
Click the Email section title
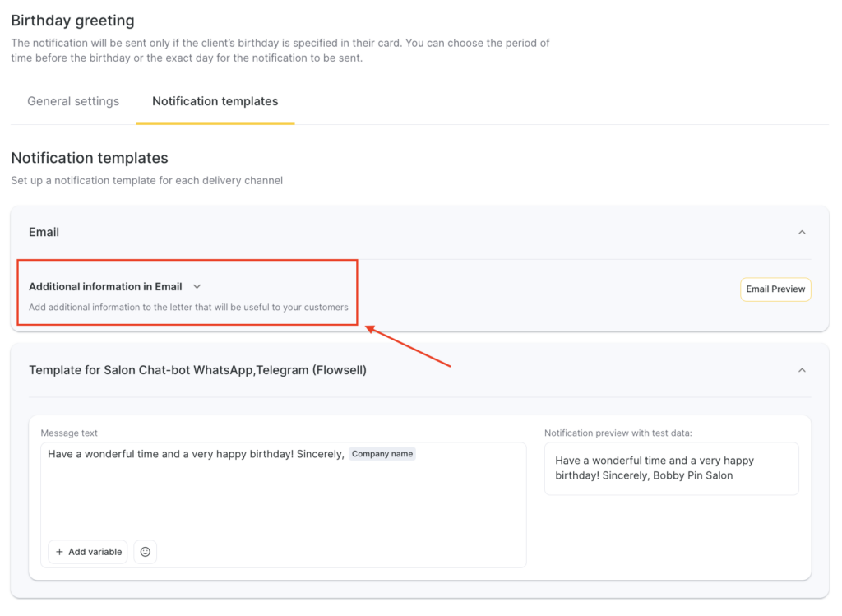[x=44, y=233]
